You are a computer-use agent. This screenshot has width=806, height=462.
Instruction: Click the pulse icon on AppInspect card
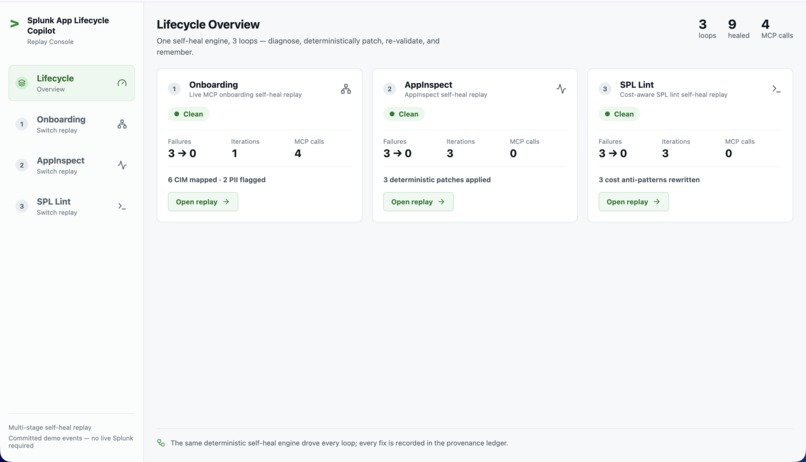tap(561, 89)
